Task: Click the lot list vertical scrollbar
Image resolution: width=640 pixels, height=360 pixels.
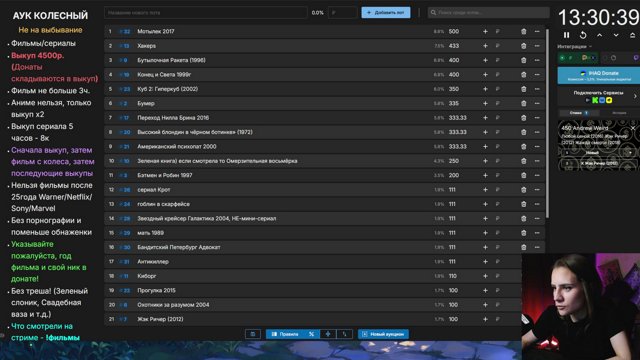Action: [x=547, y=123]
